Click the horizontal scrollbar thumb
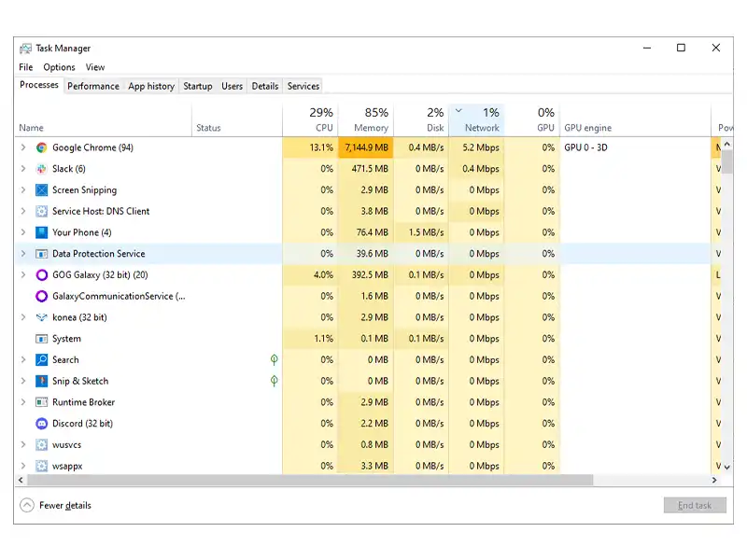 (310, 480)
